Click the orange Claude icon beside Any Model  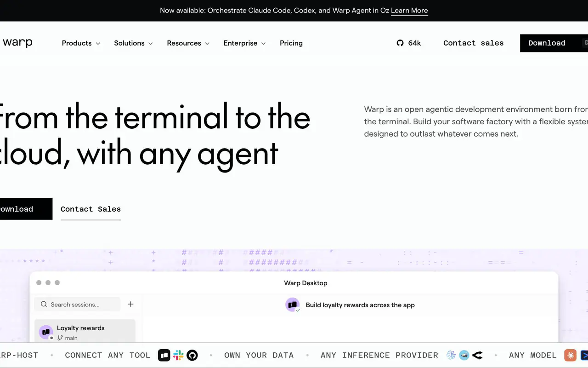(x=570, y=355)
